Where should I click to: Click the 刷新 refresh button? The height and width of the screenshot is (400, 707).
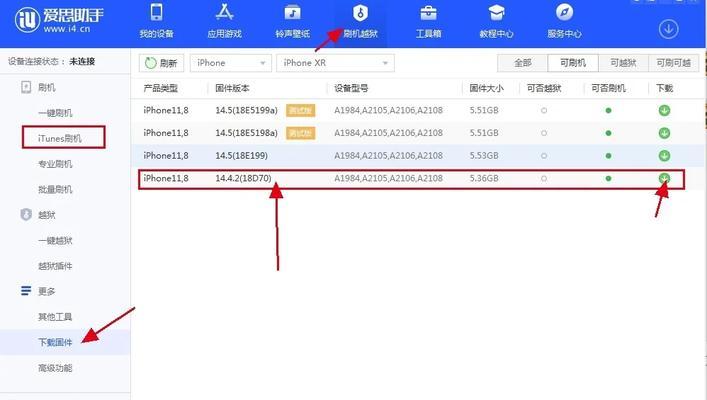tap(161, 63)
